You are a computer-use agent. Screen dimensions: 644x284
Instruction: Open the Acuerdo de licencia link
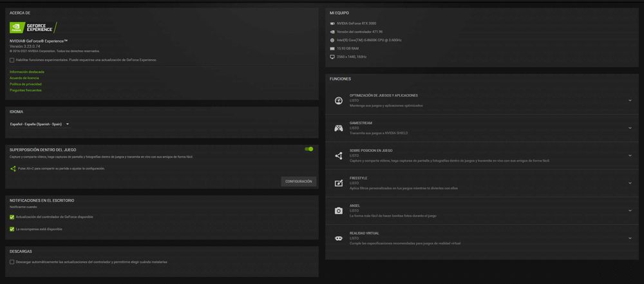[x=24, y=78]
